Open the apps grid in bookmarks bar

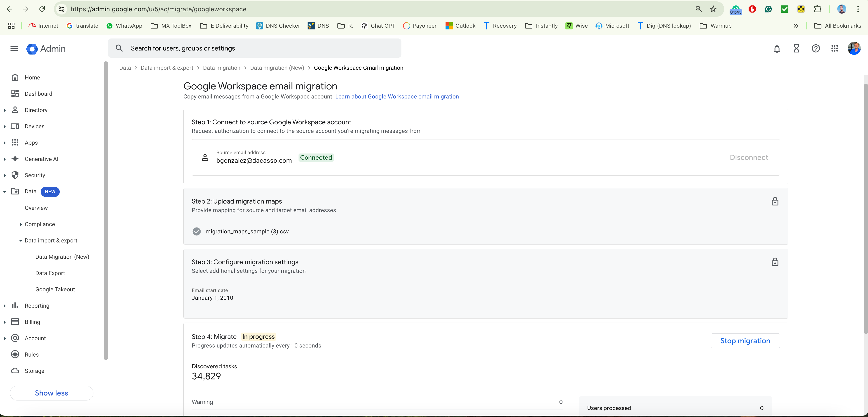tap(11, 26)
